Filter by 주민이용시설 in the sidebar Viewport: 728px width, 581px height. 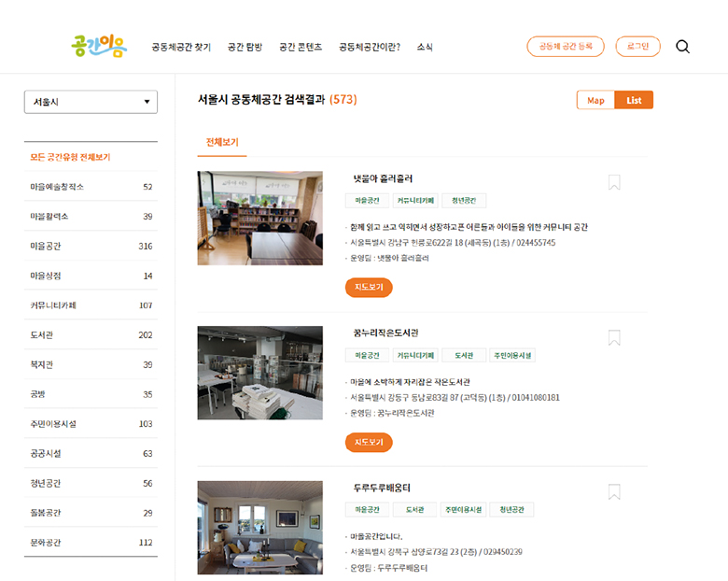tap(91, 424)
